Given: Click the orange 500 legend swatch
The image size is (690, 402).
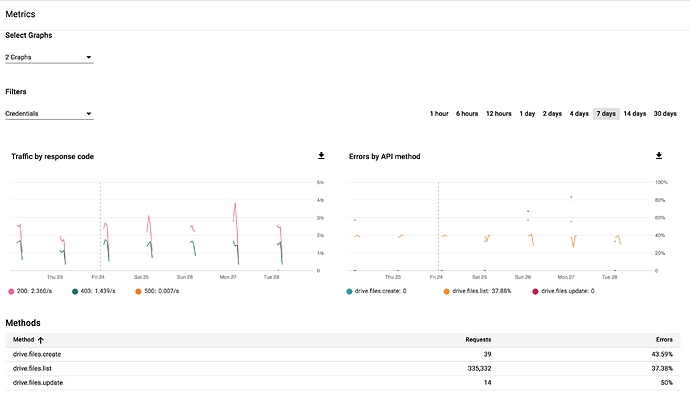Looking at the screenshot, I should pyautogui.click(x=138, y=291).
